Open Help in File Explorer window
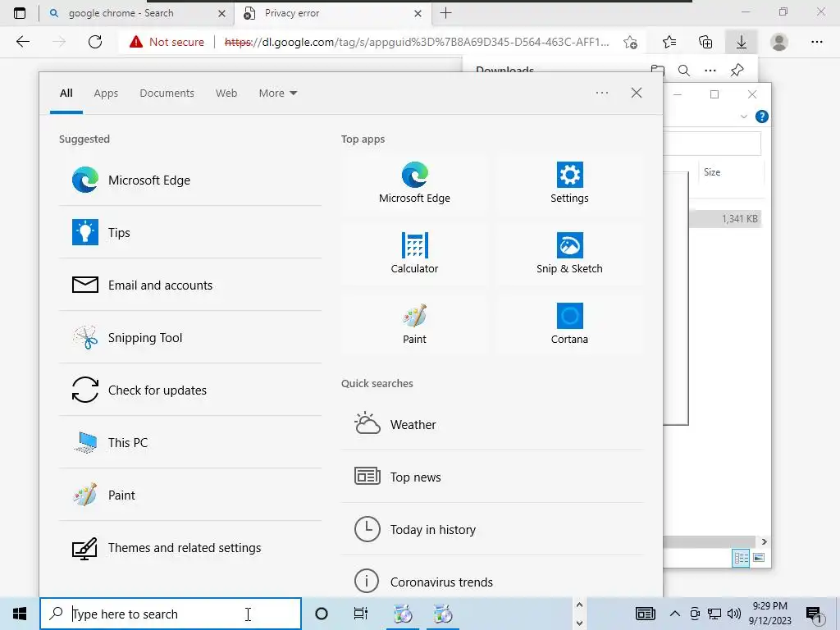840x630 pixels. (761, 116)
